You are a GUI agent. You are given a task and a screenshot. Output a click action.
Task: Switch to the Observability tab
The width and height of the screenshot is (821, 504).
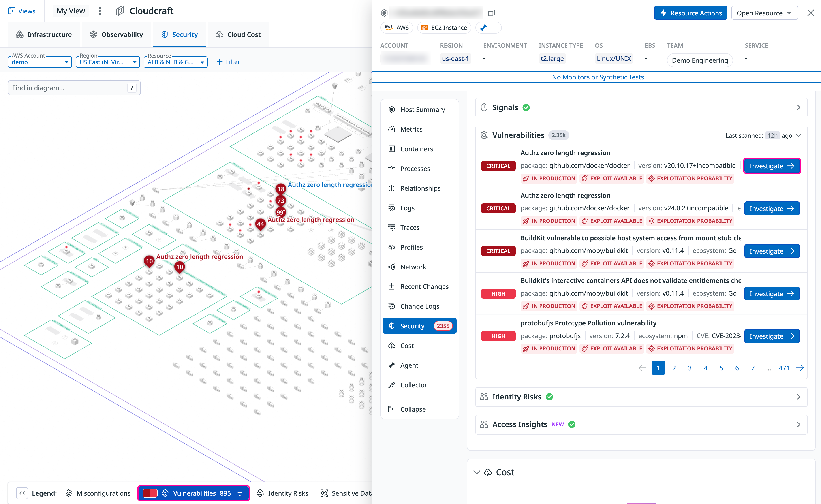[116, 35]
